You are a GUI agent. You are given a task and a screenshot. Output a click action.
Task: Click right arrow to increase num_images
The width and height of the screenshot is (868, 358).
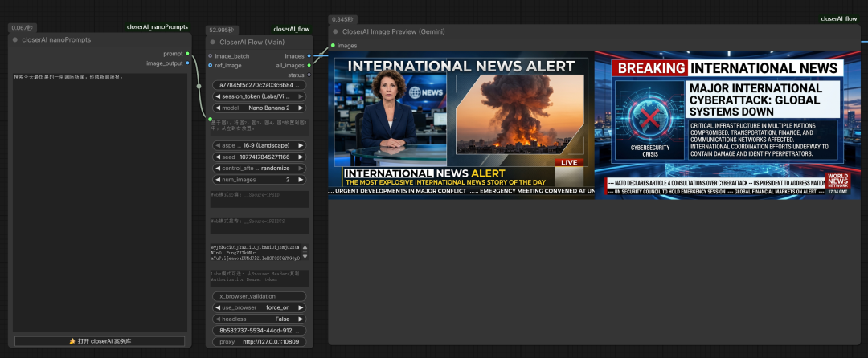click(301, 180)
